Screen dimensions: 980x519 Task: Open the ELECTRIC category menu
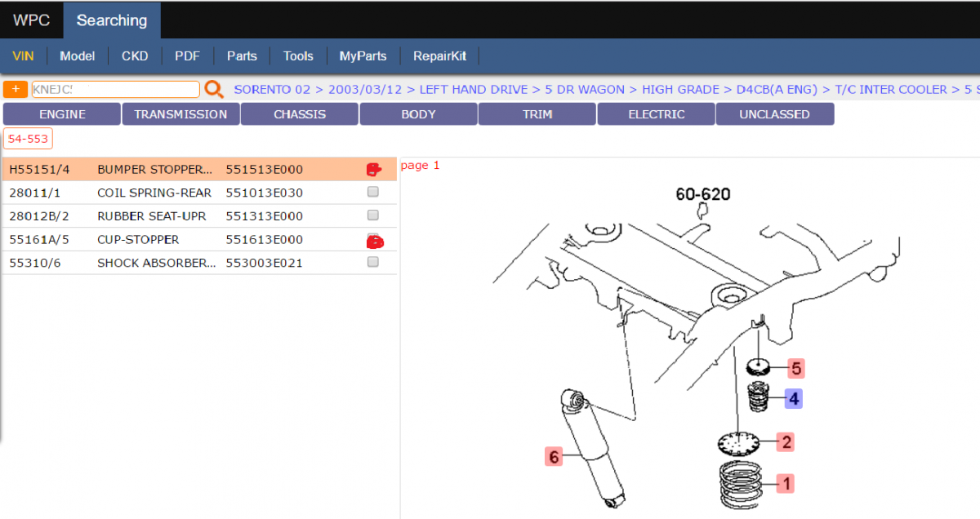(657, 114)
